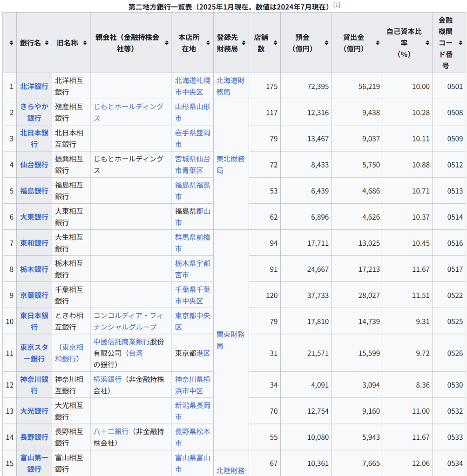The height and width of the screenshot is (476, 467).
Task: Click sort icon in 本店所在地 header
Action: coord(208,43)
